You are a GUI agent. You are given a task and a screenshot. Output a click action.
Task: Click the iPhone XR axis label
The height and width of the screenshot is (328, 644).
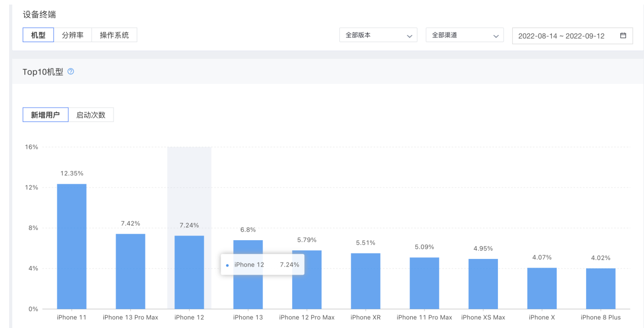(366, 317)
